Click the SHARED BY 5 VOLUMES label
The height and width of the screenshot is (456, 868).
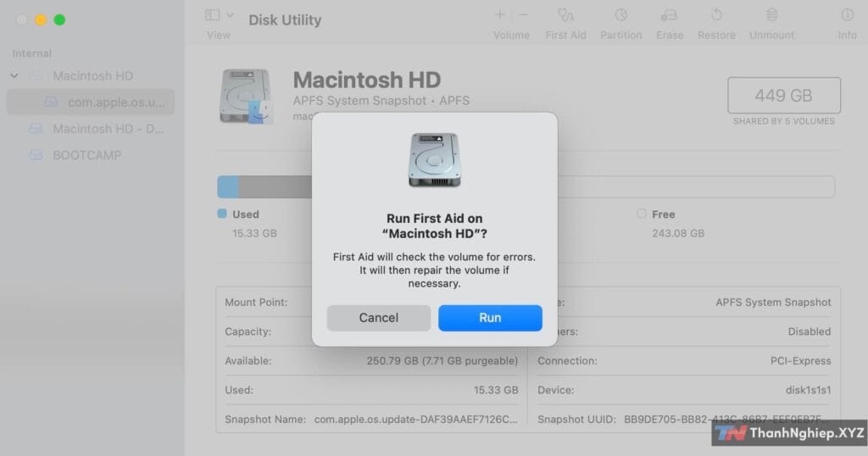pos(784,121)
